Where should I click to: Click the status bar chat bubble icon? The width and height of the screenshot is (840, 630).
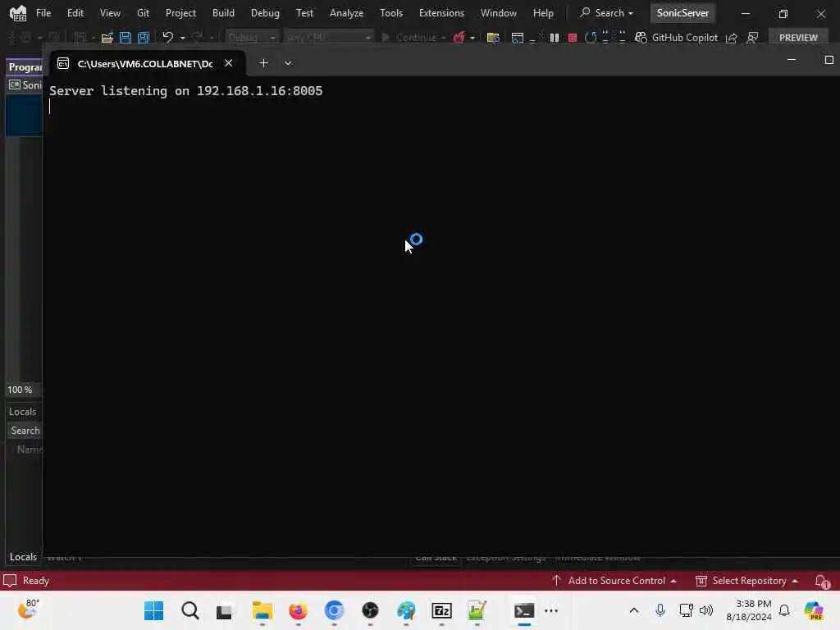10,581
